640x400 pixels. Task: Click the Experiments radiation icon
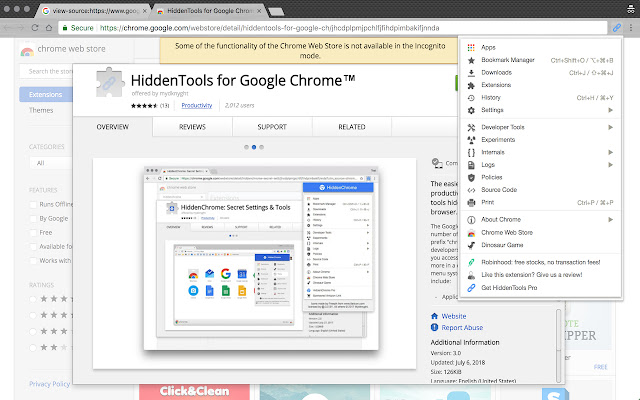pos(471,140)
